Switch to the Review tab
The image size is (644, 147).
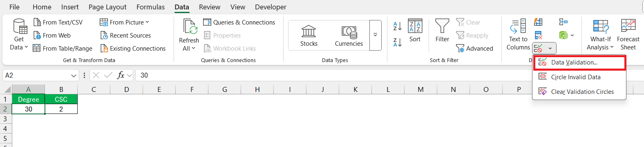[210, 7]
